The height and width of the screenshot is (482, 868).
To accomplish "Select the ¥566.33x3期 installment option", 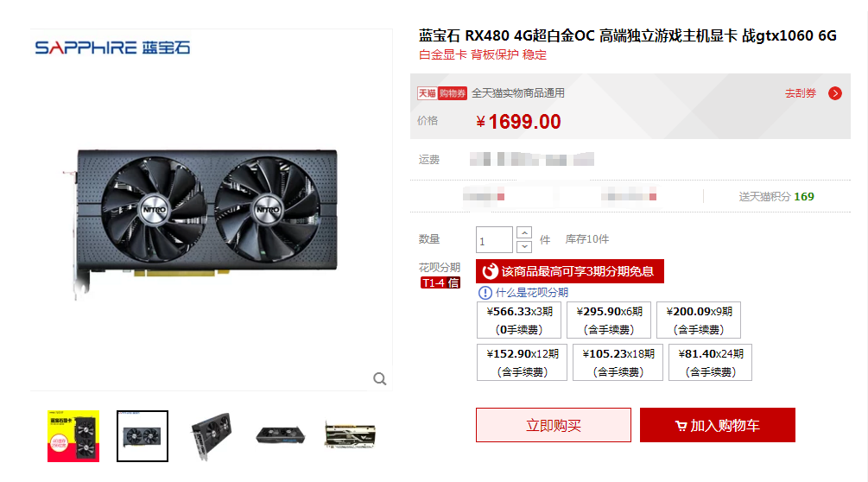I will 519,320.
